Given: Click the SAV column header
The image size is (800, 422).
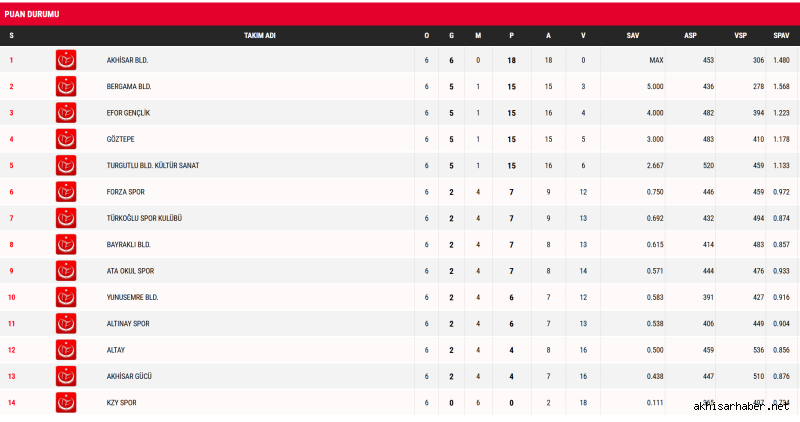Looking at the screenshot, I should [x=632, y=35].
